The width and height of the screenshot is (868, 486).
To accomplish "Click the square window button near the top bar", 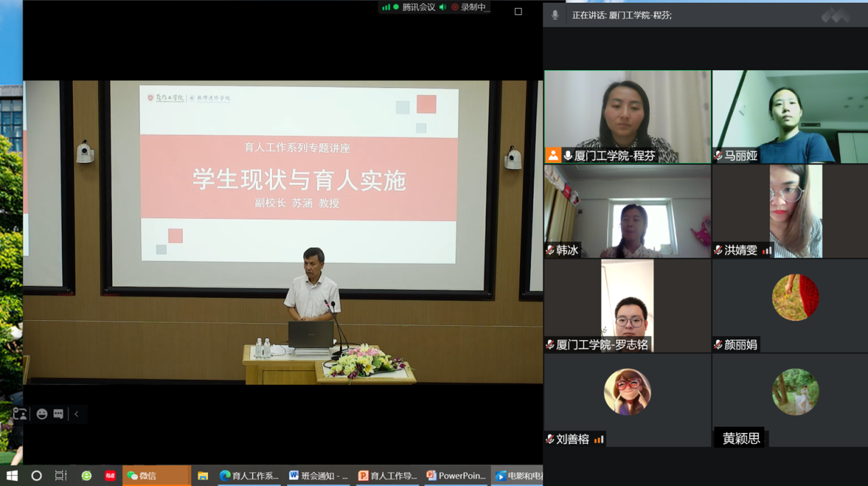I will (x=518, y=11).
